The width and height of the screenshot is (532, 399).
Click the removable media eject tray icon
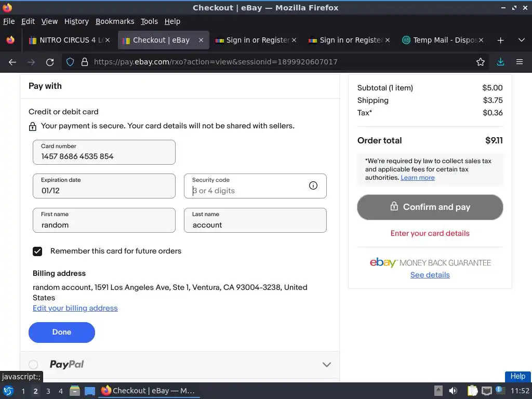pos(438,391)
